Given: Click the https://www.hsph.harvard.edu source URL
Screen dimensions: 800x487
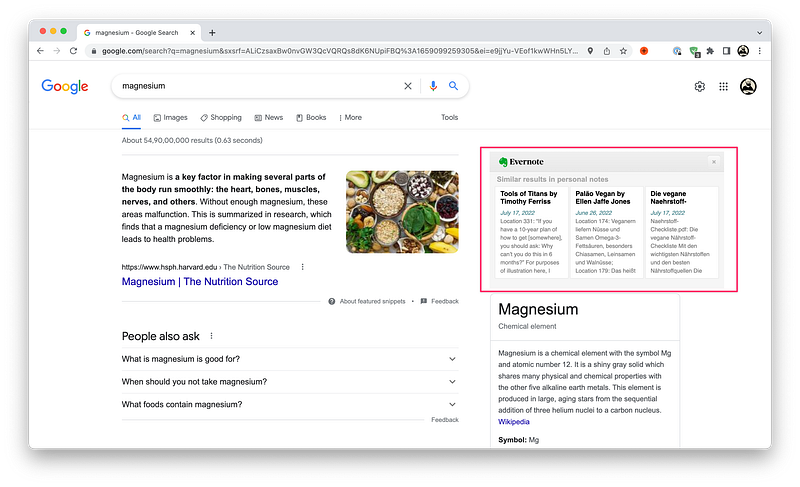Looking at the screenshot, I should 169,267.
